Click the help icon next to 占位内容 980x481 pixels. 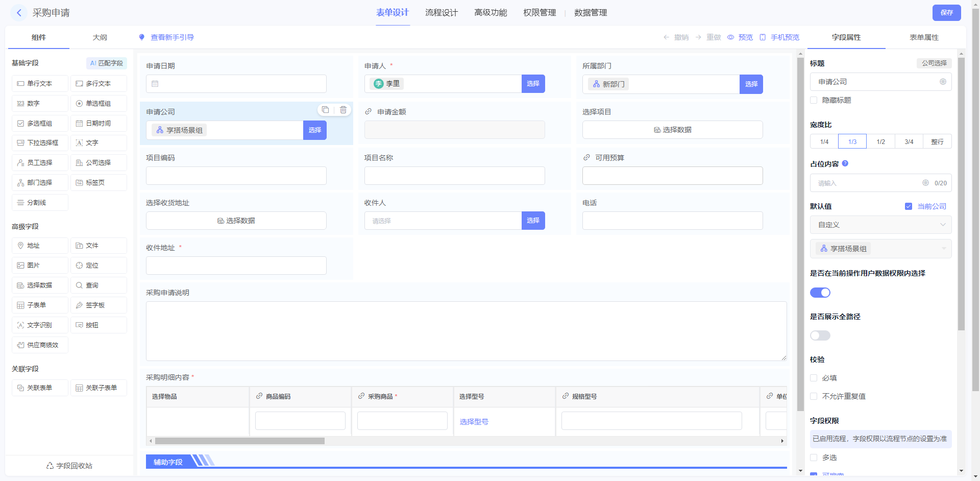(845, 163)
